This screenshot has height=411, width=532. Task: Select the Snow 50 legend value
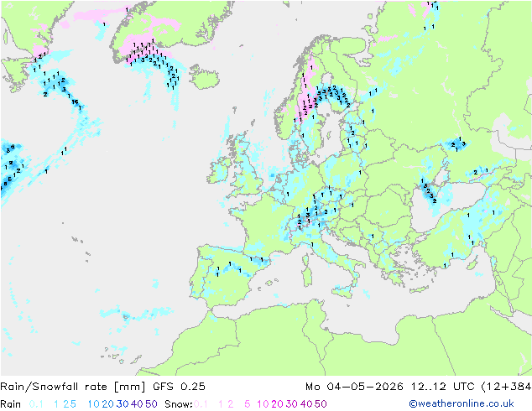click(x=321, y=404)
